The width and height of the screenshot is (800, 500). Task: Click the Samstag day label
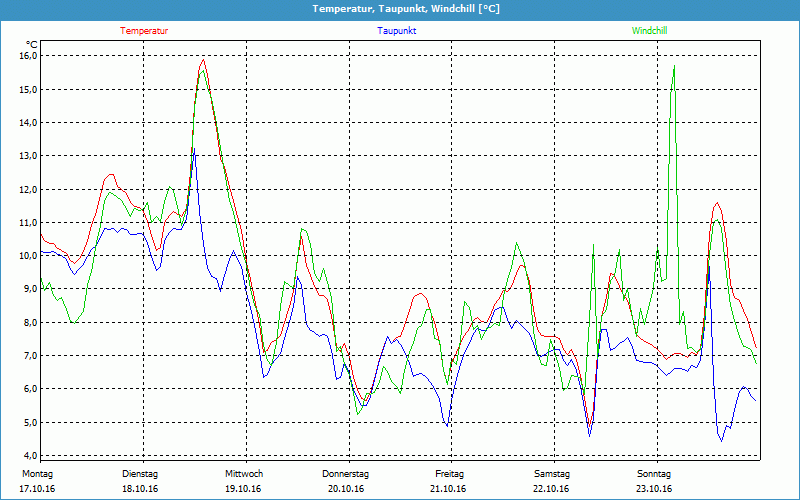(553, 474)
